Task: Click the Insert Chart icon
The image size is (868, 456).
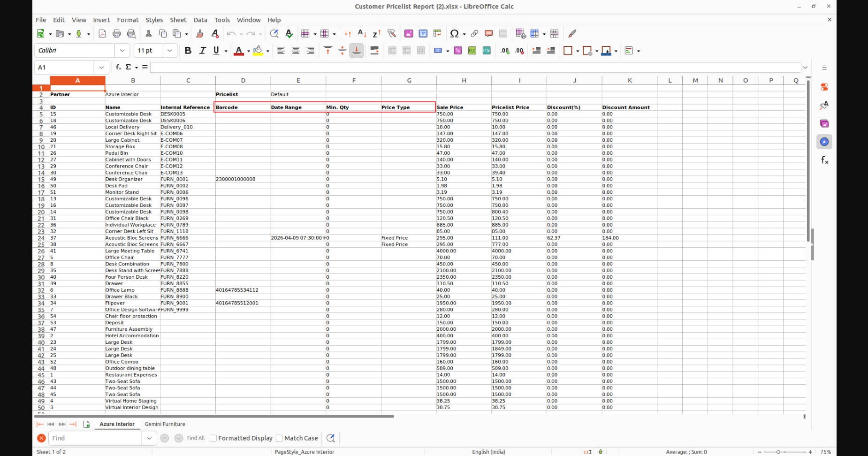Action: [x=423, y=34]
